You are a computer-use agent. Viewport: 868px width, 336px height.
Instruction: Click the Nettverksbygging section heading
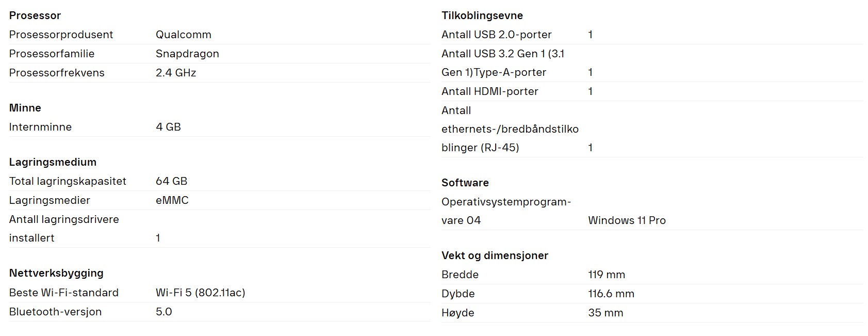pyautogui.click(x=56, y=273)
